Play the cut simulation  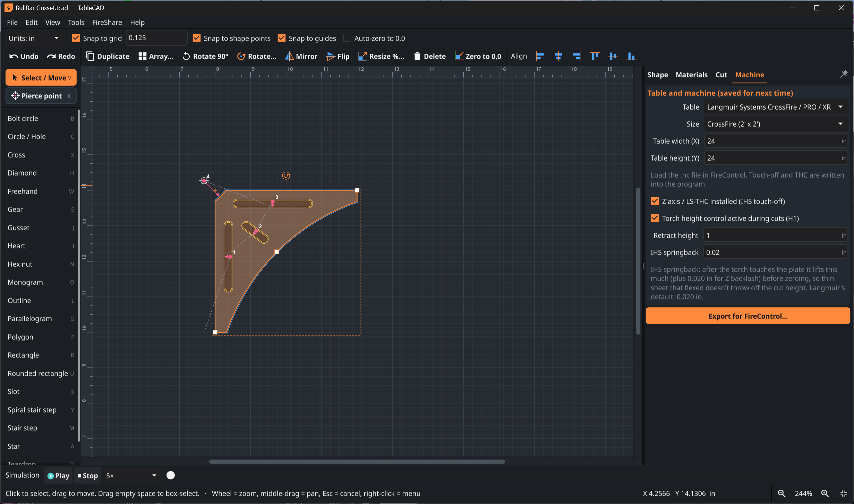click(x=58, y=476)
